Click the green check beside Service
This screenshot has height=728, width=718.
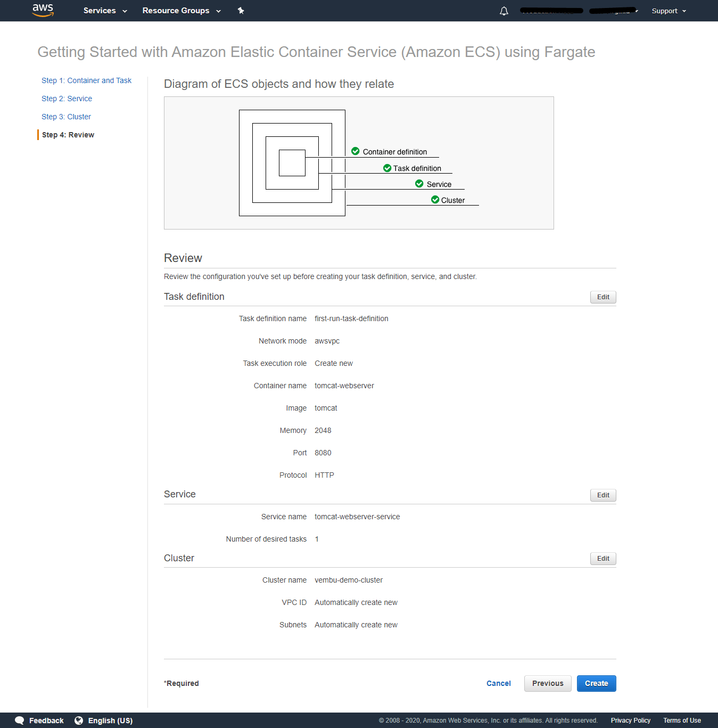(419, 184)
